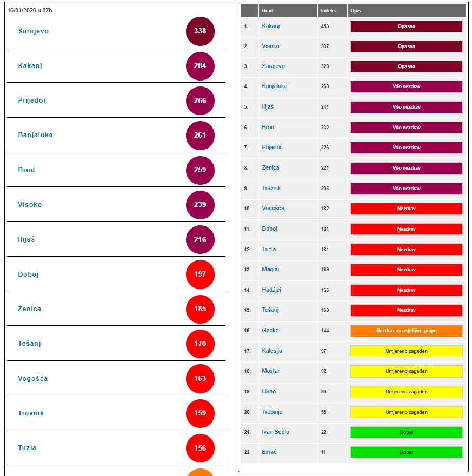Click Doboj's red 197 circle
This screenshot has height=476, width=472.
pyautogui.click(x=200, y=274)
